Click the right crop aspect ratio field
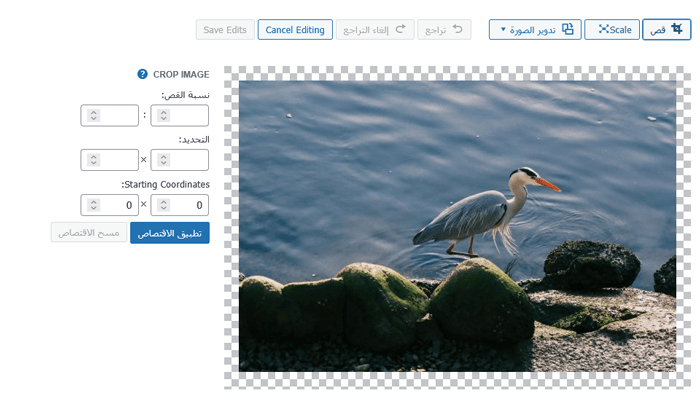This screenshot has height=408, width=700. point(187,115)
